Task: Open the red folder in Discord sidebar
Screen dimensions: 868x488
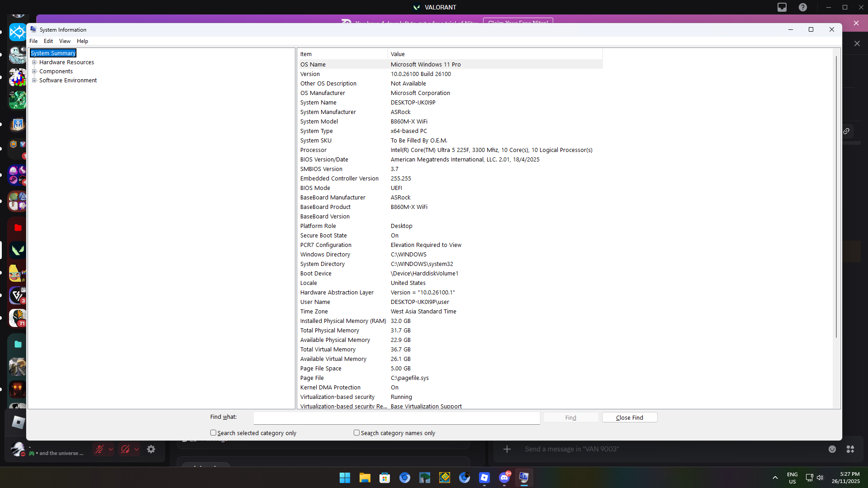Action: pos(18,227)
